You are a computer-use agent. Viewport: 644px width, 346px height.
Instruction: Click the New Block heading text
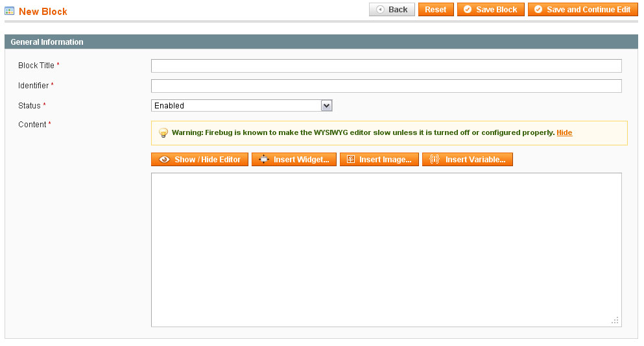coord(43,12)
